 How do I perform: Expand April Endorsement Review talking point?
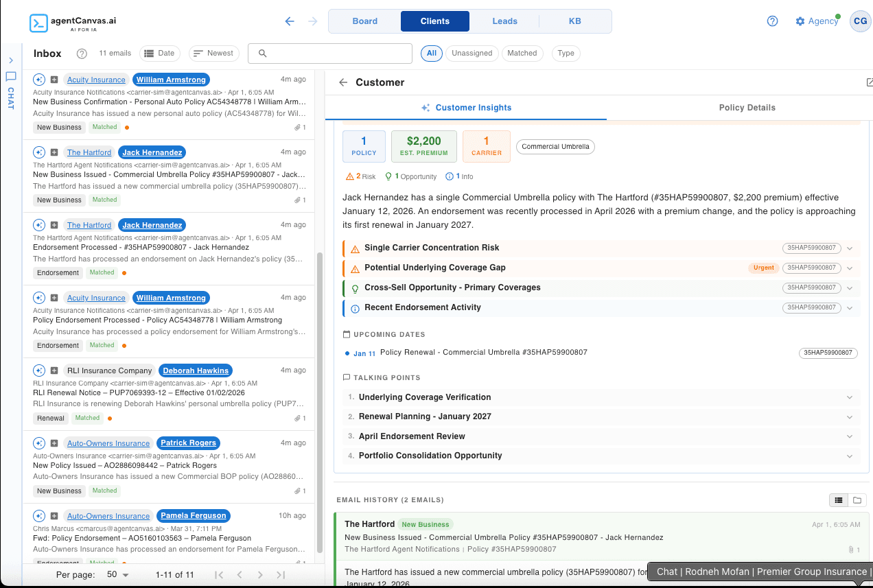click(x=601, y=436)
